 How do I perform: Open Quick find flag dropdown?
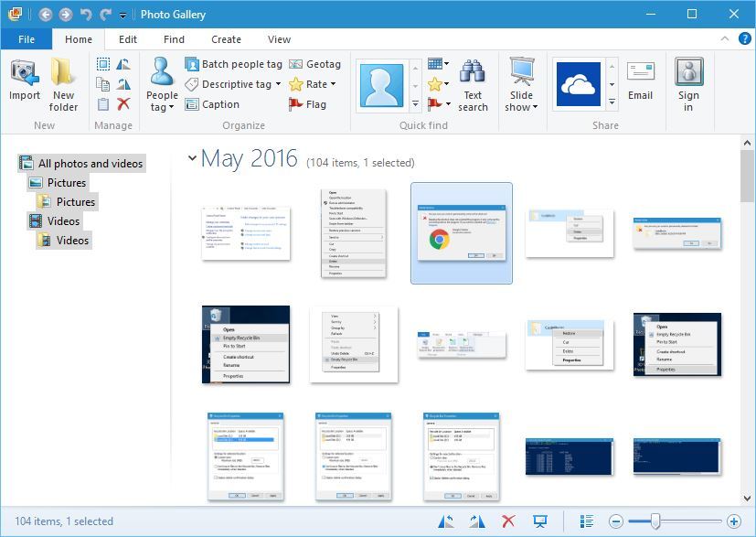449,103
